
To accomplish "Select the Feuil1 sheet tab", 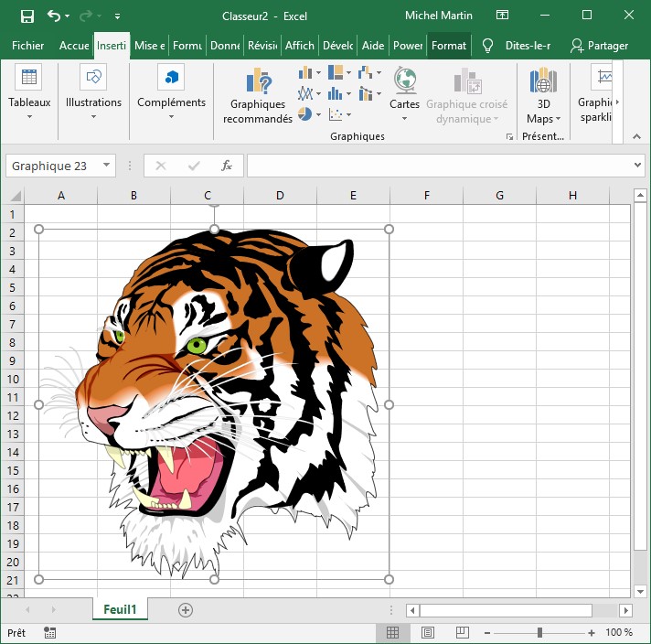I will point(120,610).
